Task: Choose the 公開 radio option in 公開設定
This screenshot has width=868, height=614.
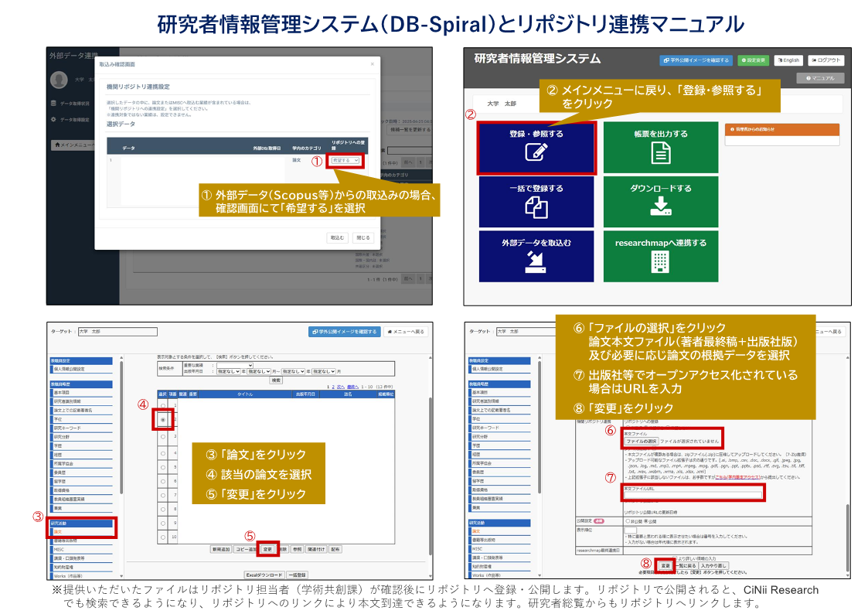Action: tap(646, 521)
